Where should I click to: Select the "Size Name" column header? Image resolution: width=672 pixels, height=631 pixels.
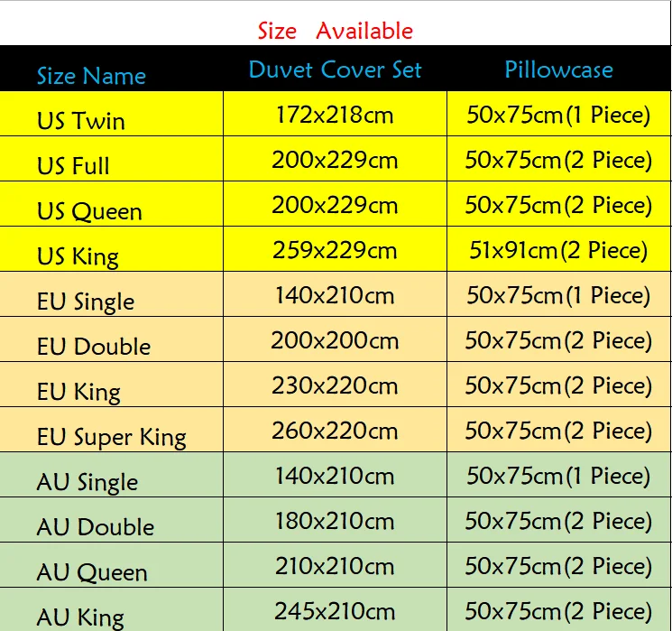click(x=91, y=76)
